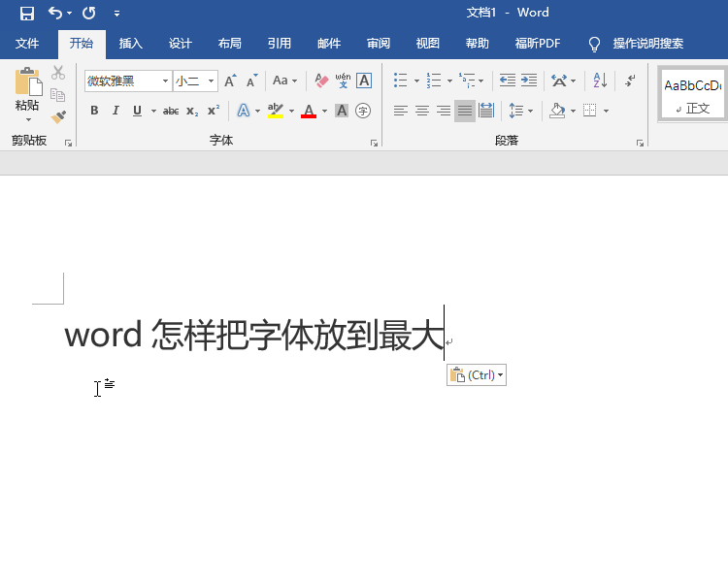Screen dimensions: 728x582
Task: Apply paragraph shading with the paint bucket
Action: point(557,111)
